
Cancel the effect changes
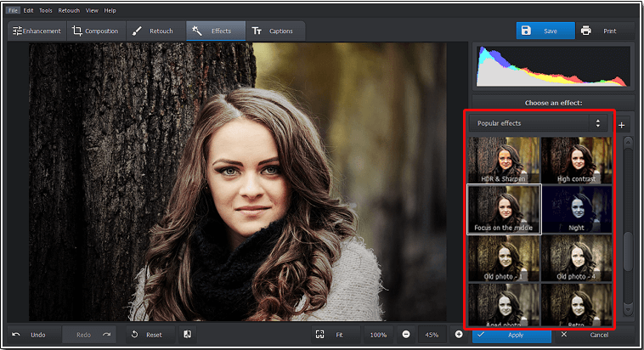pyautogui.click(x=593, y=335)
